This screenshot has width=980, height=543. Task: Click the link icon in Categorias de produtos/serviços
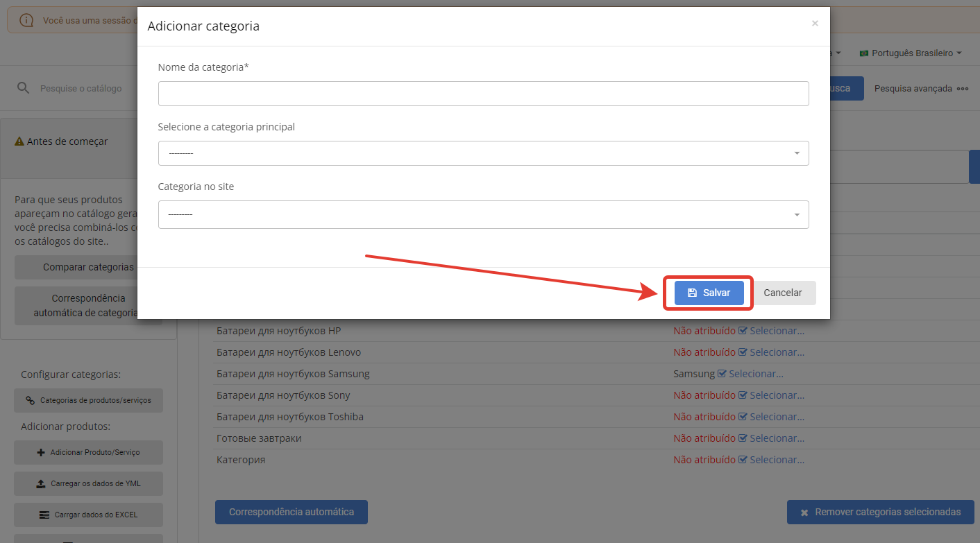[x=30, y=400]
